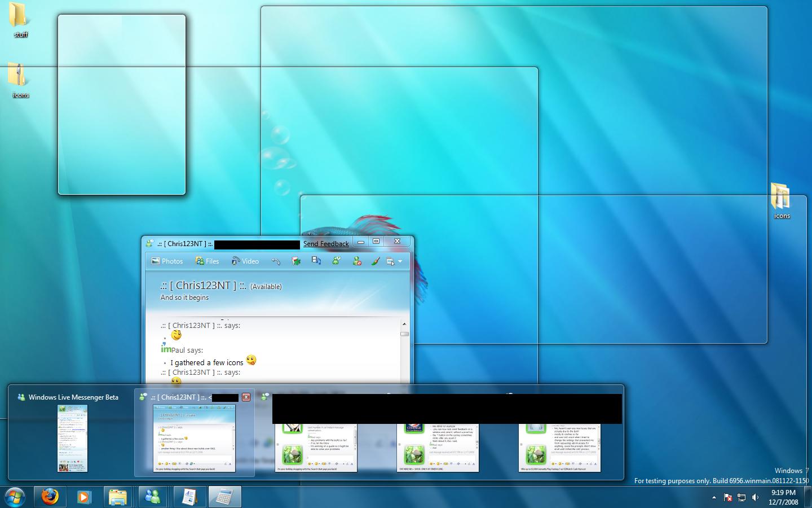Viewport: 812px width, 508px height.
Task: Click the invite contact icon with plus sign
Action: tap(337, 261)
